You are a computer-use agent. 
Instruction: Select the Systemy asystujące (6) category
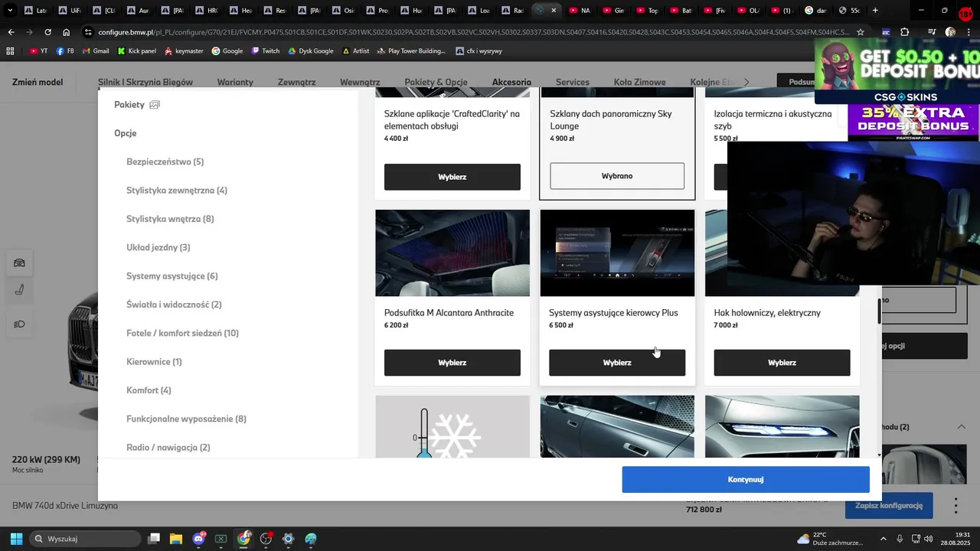tap(171, 276)
